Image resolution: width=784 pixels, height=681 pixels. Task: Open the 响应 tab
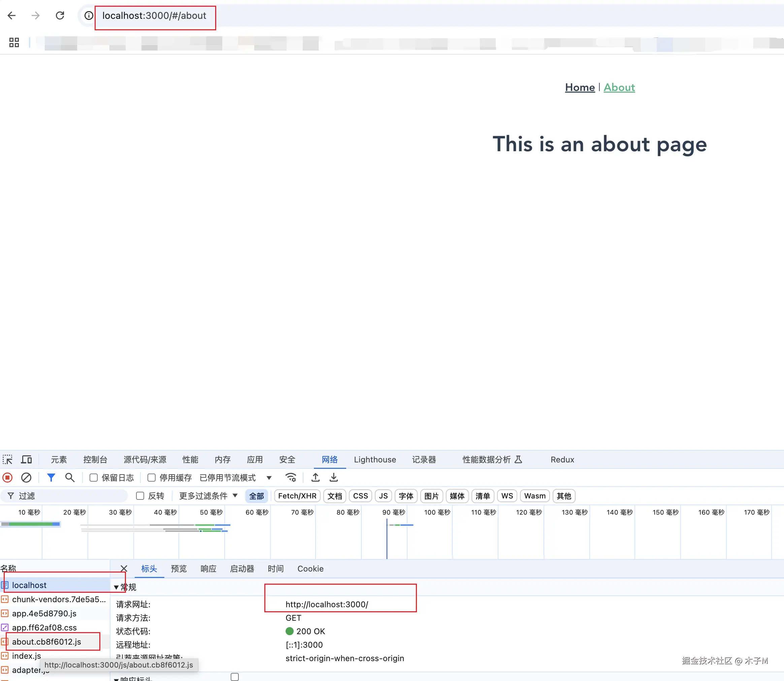click(208, 569)
